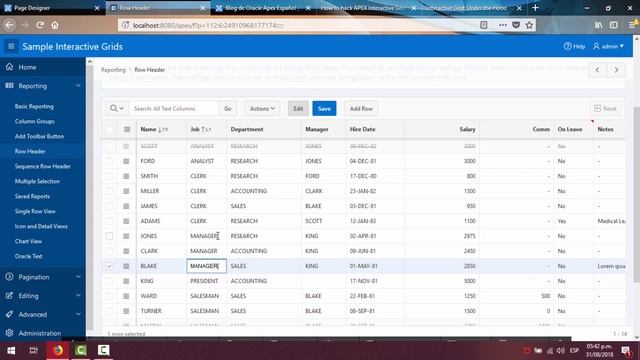Open Windows Start menu
Image resolution: width=640 pixels, height=360 pixels.
(x=11, y=350)
